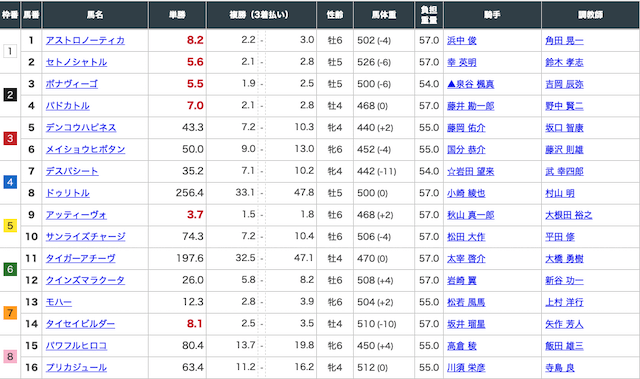Open trainer link 武 幸四郎
The height and width of the screenshot is (379, 640).
564,171
